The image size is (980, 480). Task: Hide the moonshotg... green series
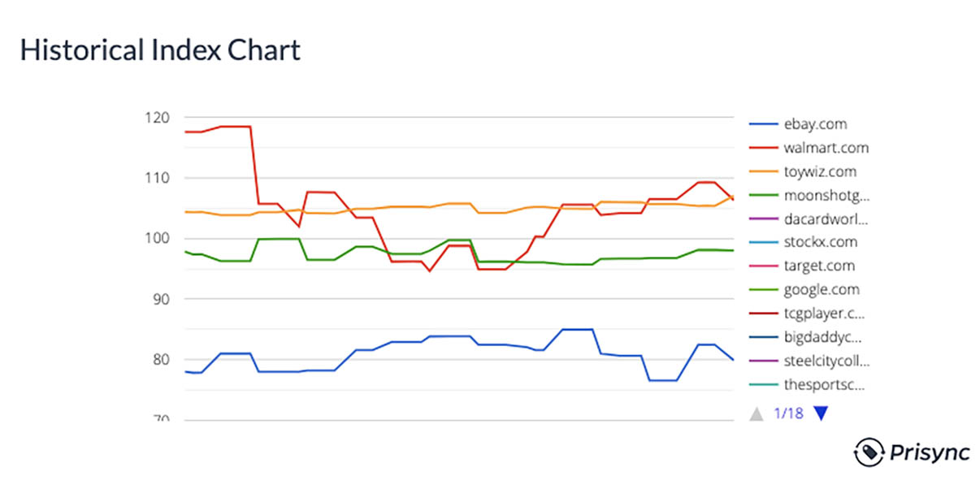click(x=826, y=195)
